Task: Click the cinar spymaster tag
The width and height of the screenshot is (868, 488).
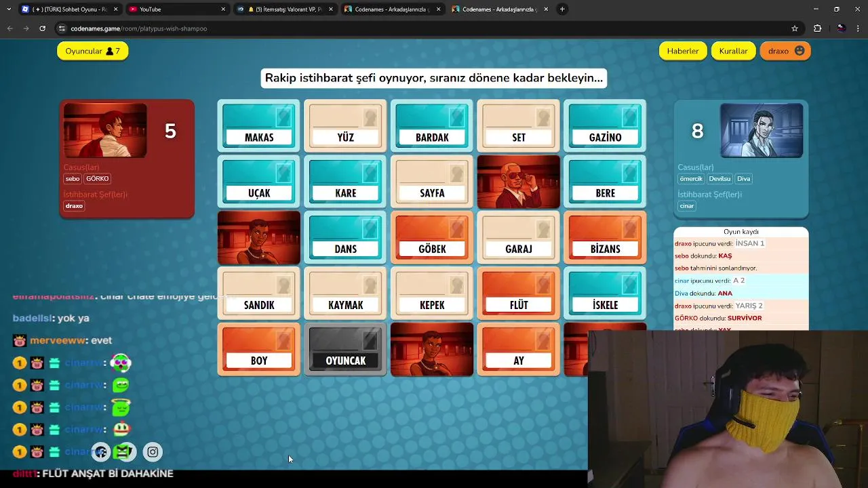Action: point(687,206)
